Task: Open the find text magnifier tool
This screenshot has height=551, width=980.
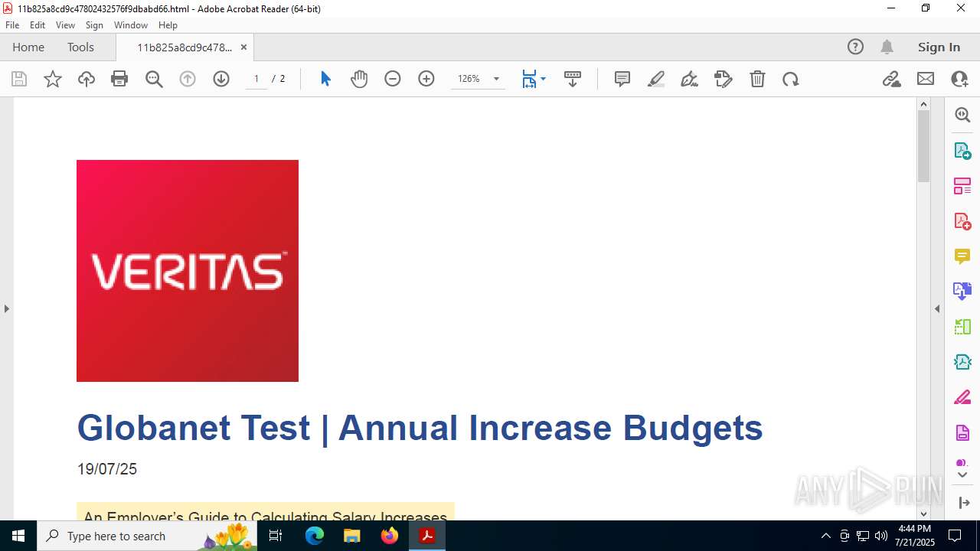Action: coord(154,79)
